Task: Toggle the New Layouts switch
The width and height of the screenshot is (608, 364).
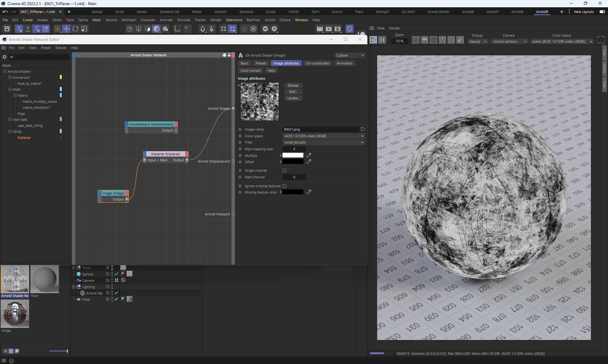Action: tap(602, 12)
